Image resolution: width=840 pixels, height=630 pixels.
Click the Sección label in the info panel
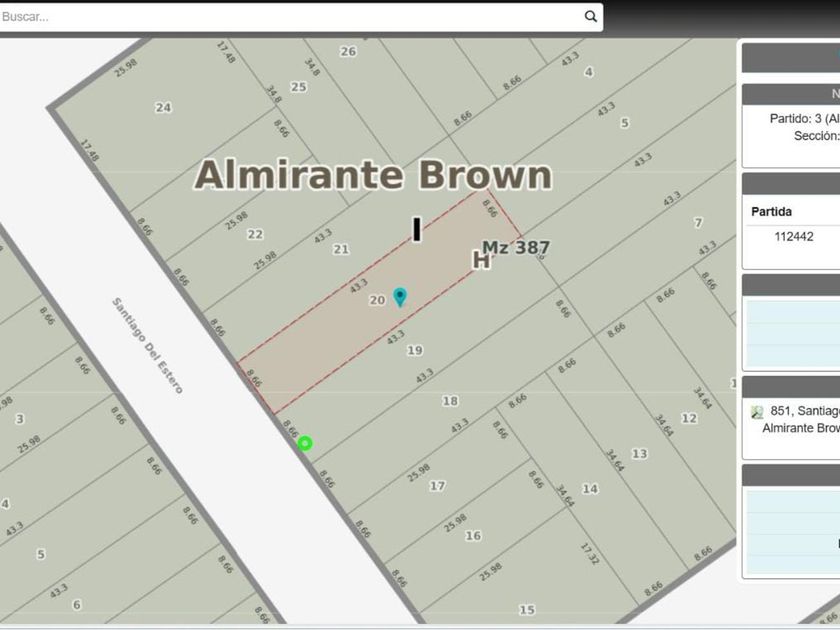pyautogui.click(x=816, y=136)
